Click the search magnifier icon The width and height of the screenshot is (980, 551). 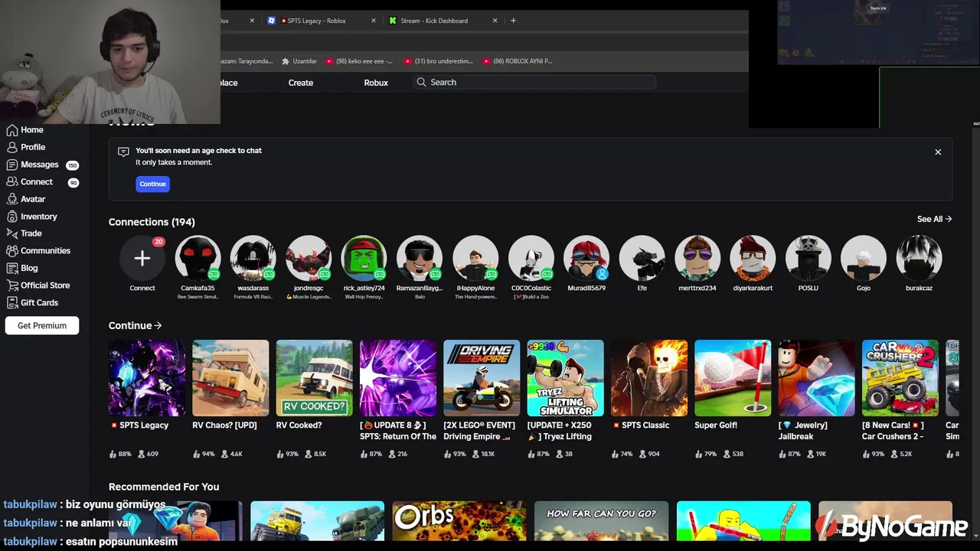[421, 82]
